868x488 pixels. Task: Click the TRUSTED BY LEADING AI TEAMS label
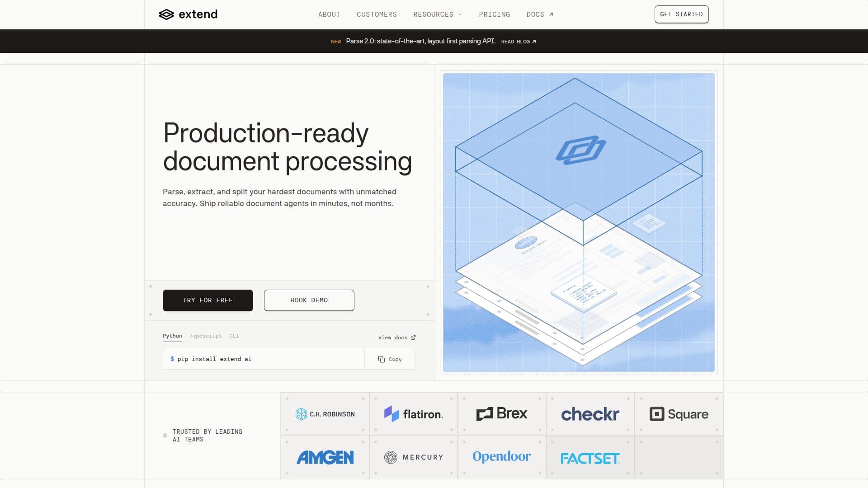(208, 436)
